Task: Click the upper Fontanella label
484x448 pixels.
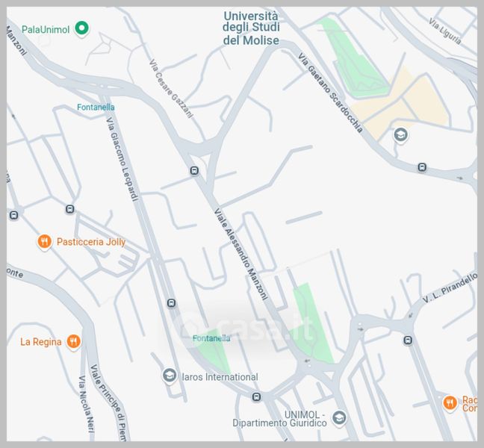Action: (x=96, y=108)
